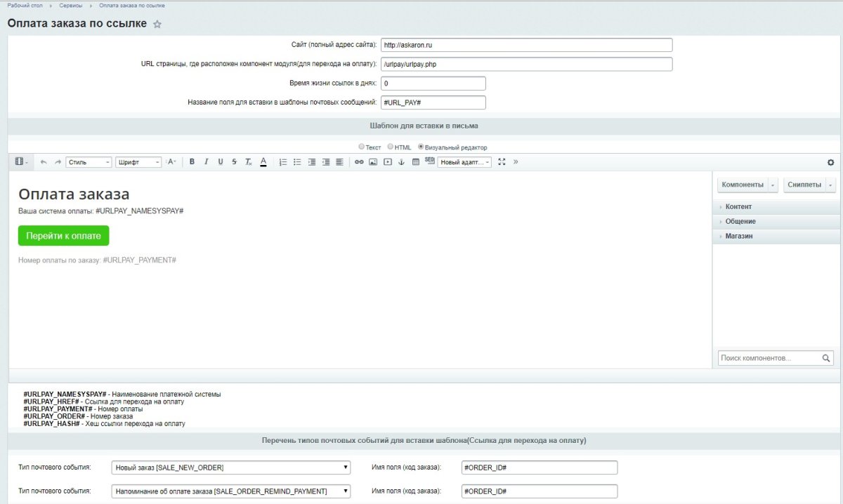This screenshot has height=504, width=843.
Task: Insert a table via toolbar icon
Action: click(415, 162)
